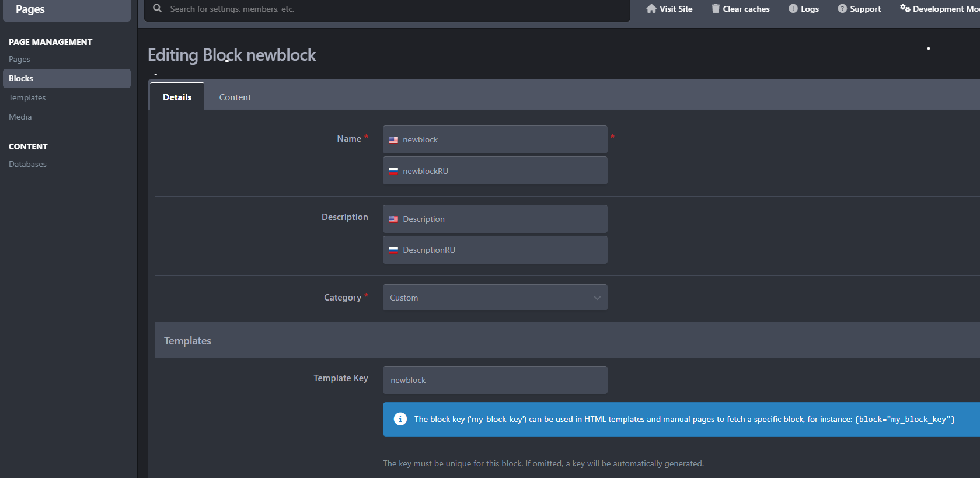Viewport: 980px width, 478px height.
Task: Go to Media in the sidebar
Action: click(x=20, y=117)
